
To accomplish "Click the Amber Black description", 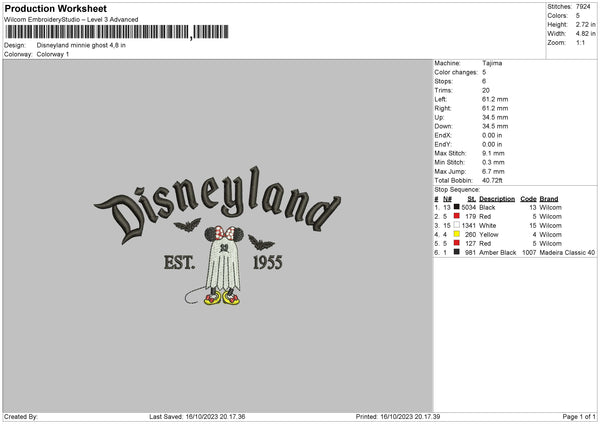I will [497, 253].
